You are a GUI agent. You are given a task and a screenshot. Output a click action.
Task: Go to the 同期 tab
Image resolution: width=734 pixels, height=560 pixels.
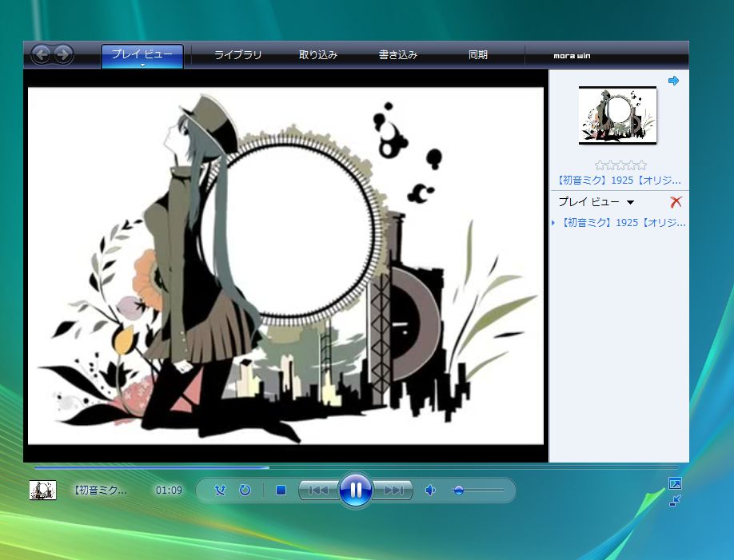click(x=478, y=55)
